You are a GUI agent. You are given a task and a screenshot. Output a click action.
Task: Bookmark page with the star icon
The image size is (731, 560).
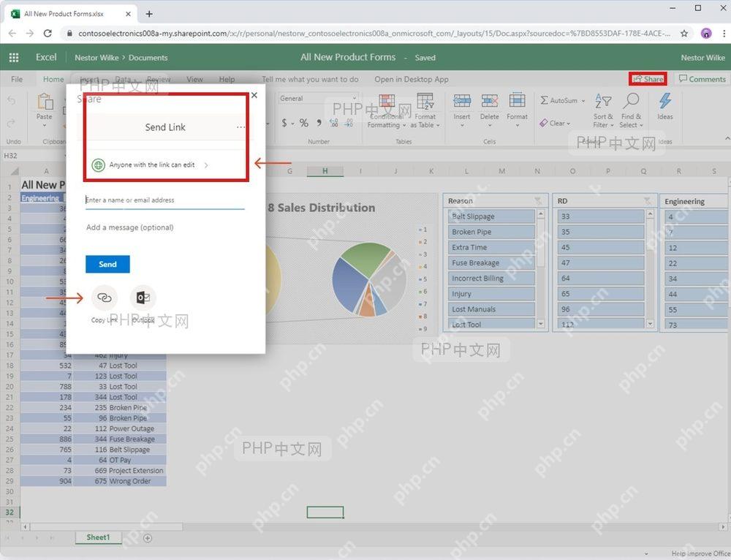coord(684,34)
